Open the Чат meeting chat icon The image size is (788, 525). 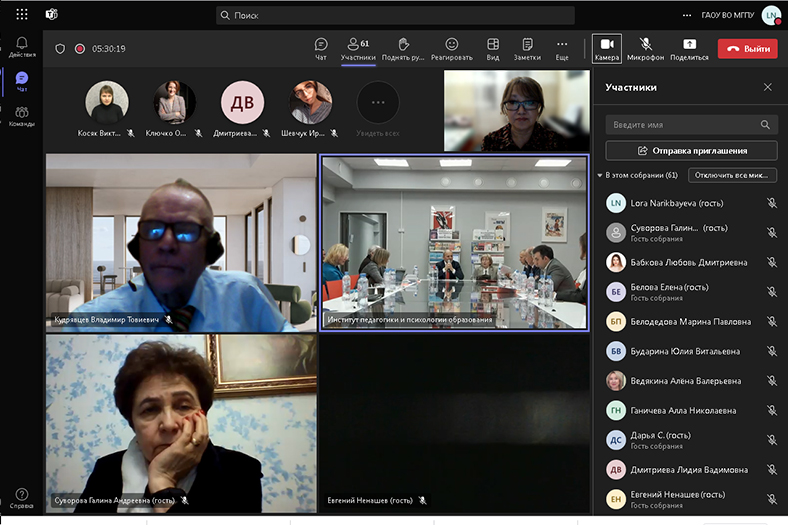[x=321, y=45]
